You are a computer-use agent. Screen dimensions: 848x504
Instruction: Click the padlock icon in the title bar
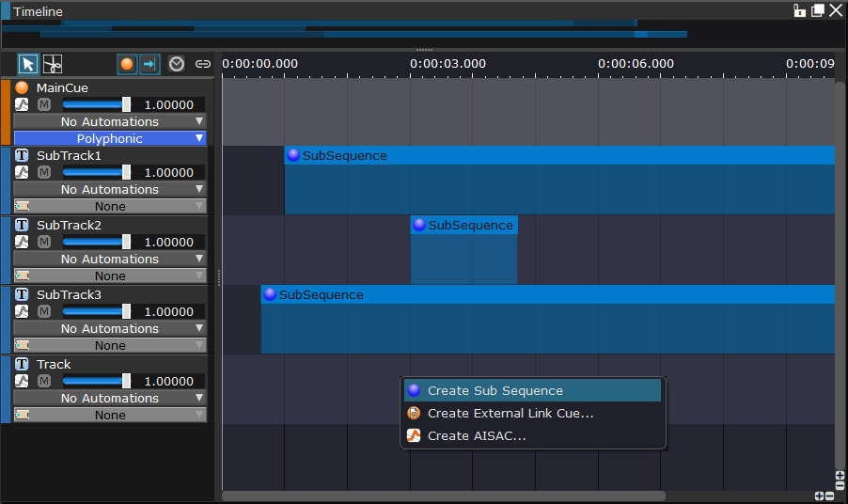click(x=800, y=11)
